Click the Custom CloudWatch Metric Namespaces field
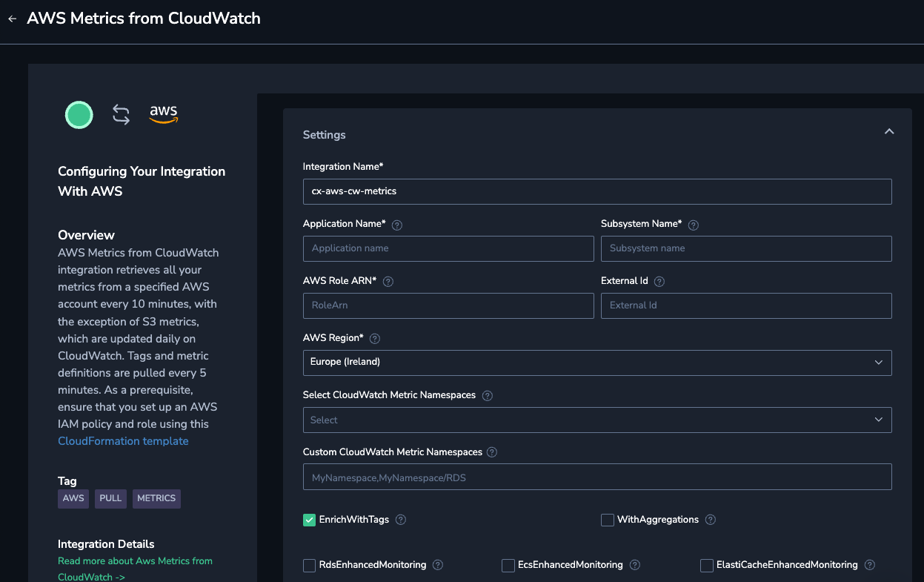 pyautogui.click(x=597, y=477)
